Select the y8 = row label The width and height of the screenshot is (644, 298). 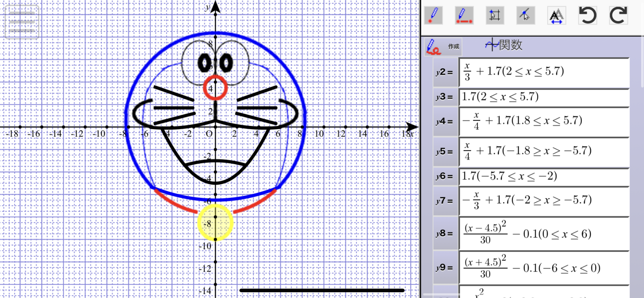445,234
